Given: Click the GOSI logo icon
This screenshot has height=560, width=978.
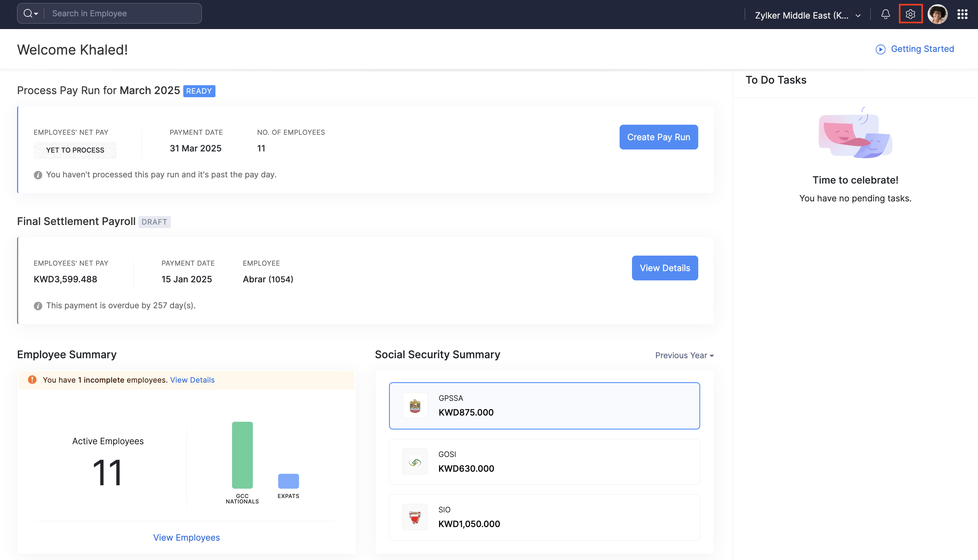Looking at the screenshot, I should coord(415,462).
